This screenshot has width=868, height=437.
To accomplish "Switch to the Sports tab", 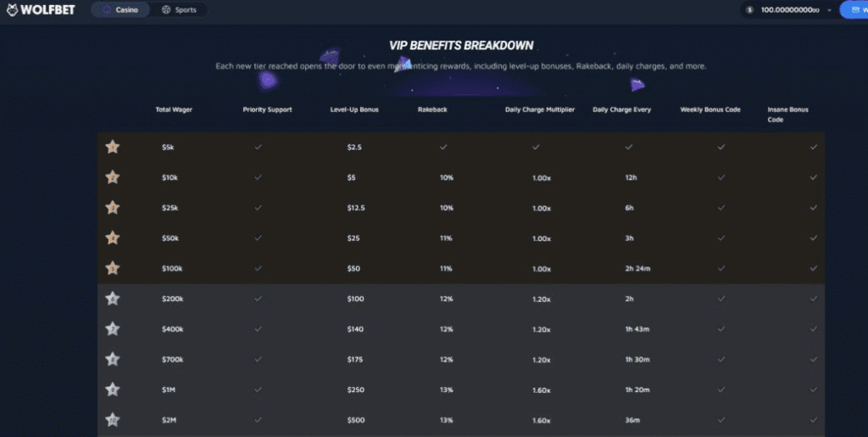I will coord(178,10).
